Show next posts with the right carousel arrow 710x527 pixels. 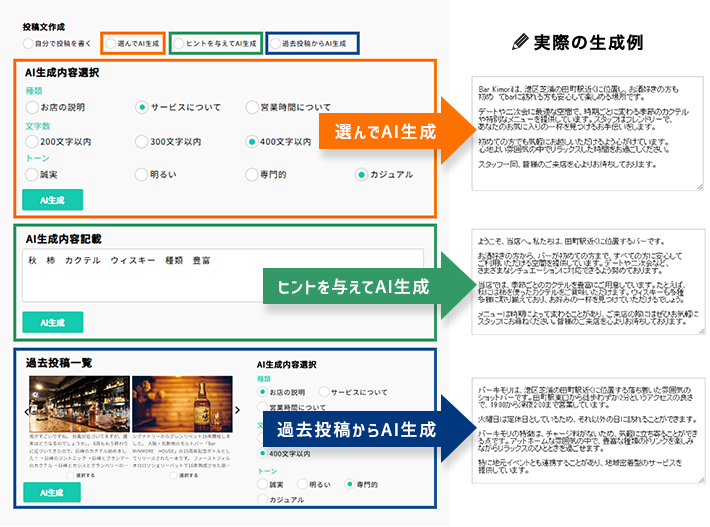tap(237, 410)
